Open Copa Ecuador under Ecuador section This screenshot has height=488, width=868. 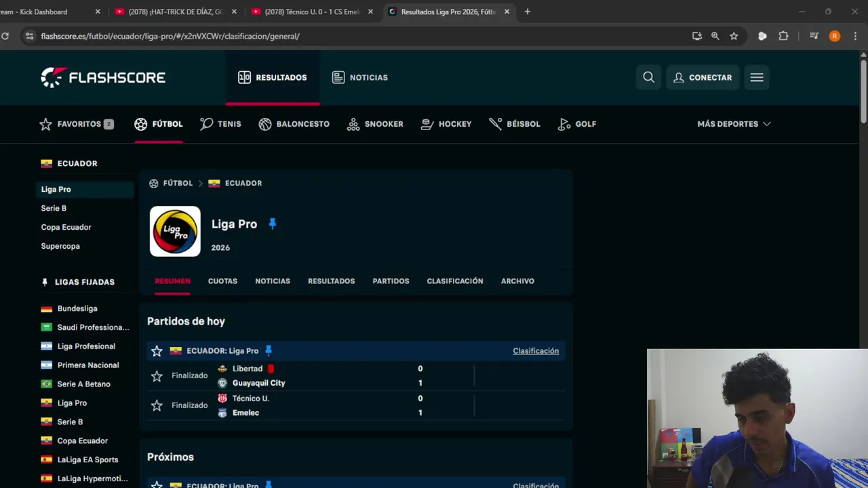[66, 227]
